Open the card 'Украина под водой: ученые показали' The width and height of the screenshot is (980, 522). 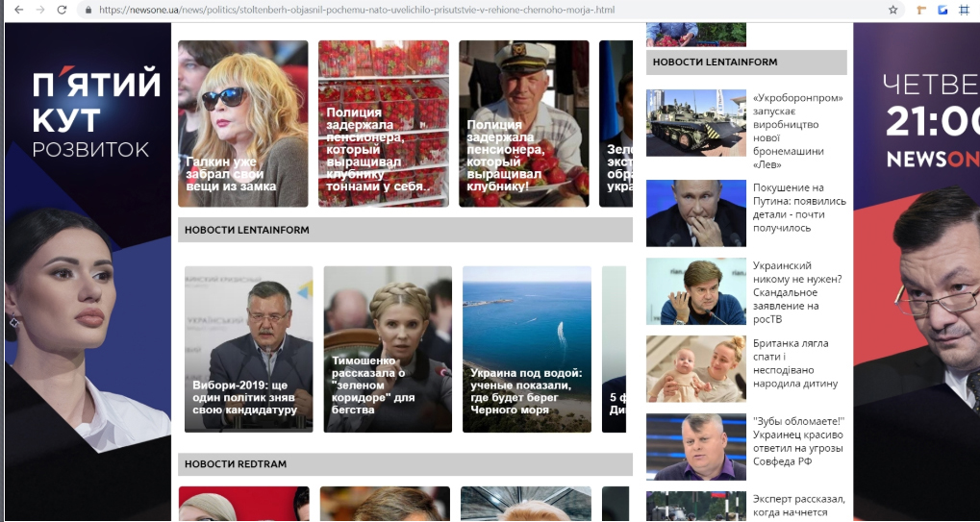point(527,349)
